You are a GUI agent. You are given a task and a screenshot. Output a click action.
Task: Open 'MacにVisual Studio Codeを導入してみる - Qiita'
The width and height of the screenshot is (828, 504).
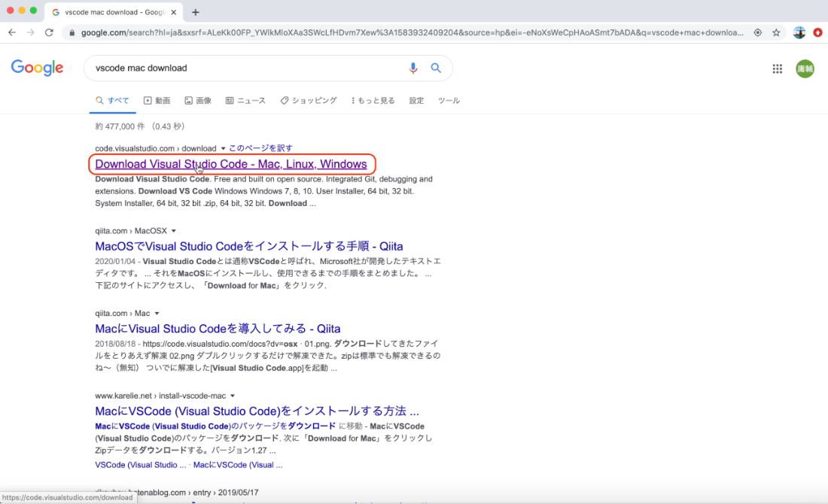tap(218, 329)
